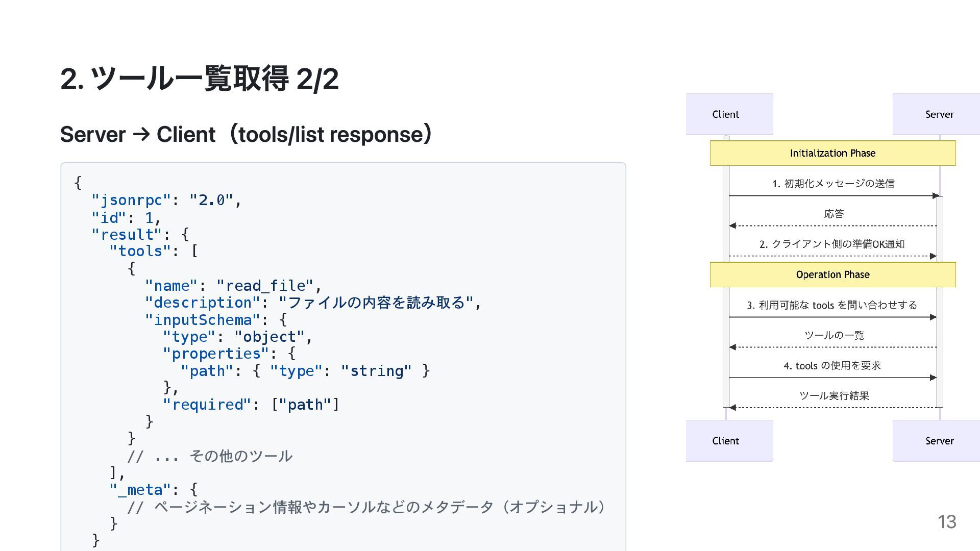Click the bottom Server box in diagram
The image size is (980, 551).
click(938, 441)
